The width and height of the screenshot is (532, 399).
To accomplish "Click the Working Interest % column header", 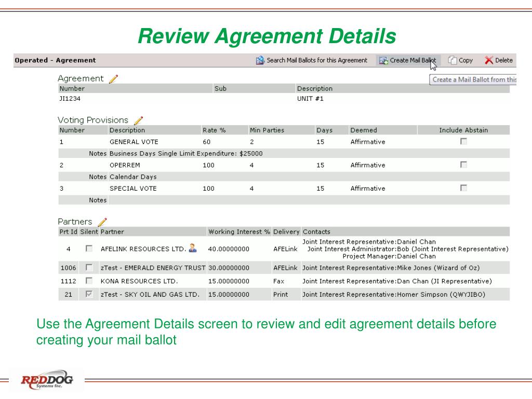I will tap(239, 232).
